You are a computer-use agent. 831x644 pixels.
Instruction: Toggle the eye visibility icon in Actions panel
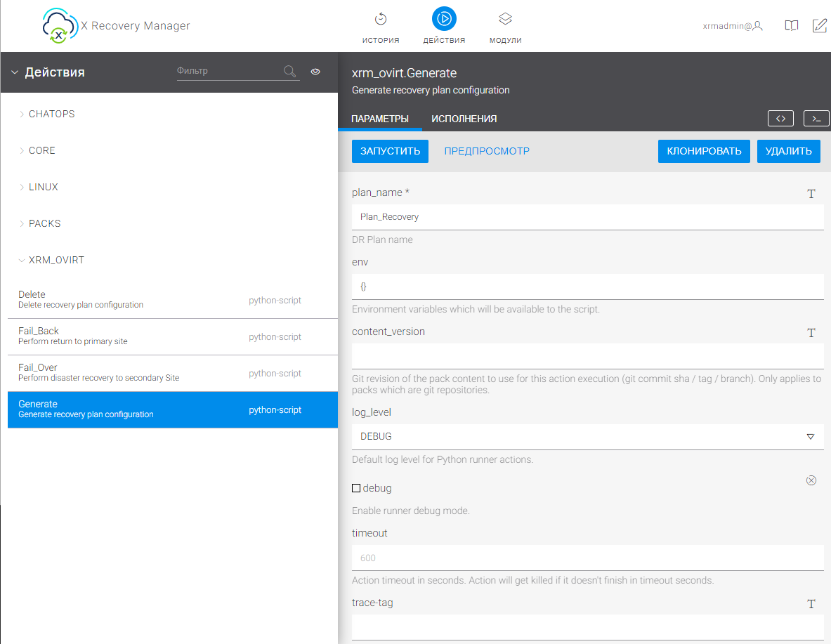coord(316,71)
